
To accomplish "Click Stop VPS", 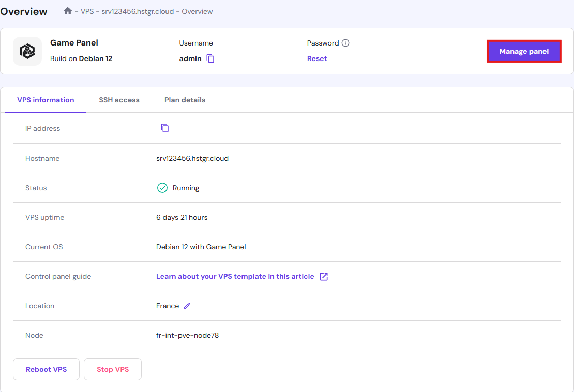I will coord(112,369).
